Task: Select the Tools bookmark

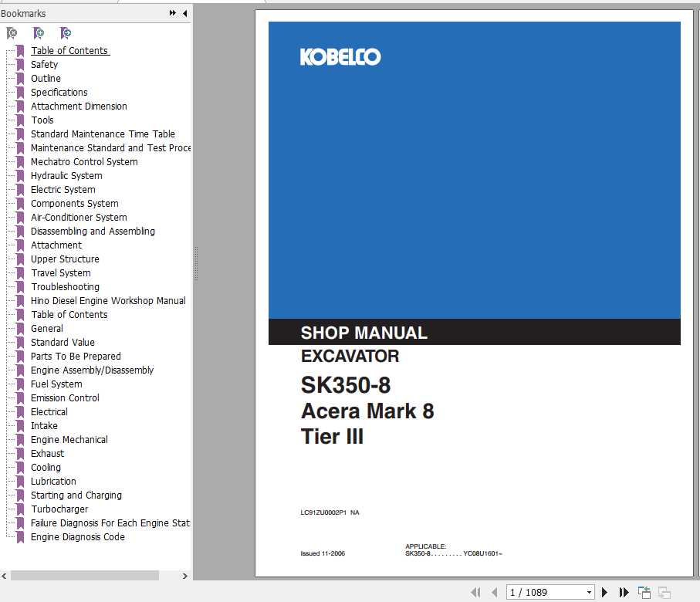Action: click(x=42, y=120)
